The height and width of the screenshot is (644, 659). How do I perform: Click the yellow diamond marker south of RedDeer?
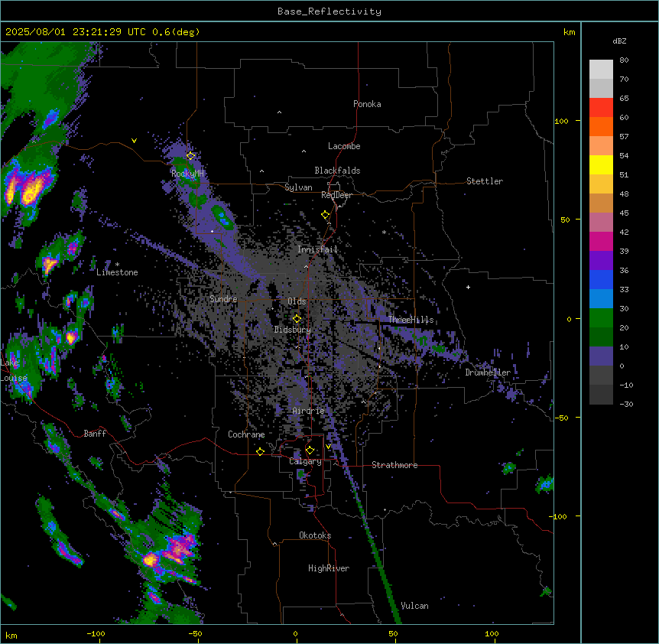326,215
